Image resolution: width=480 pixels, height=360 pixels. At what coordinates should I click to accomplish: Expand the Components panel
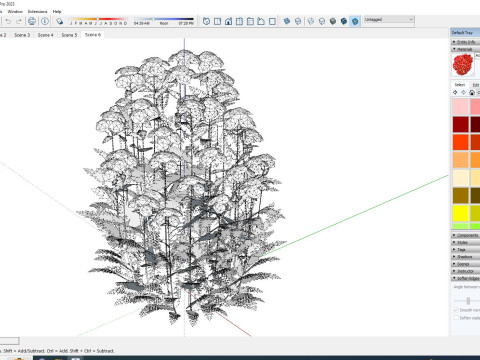466,235
